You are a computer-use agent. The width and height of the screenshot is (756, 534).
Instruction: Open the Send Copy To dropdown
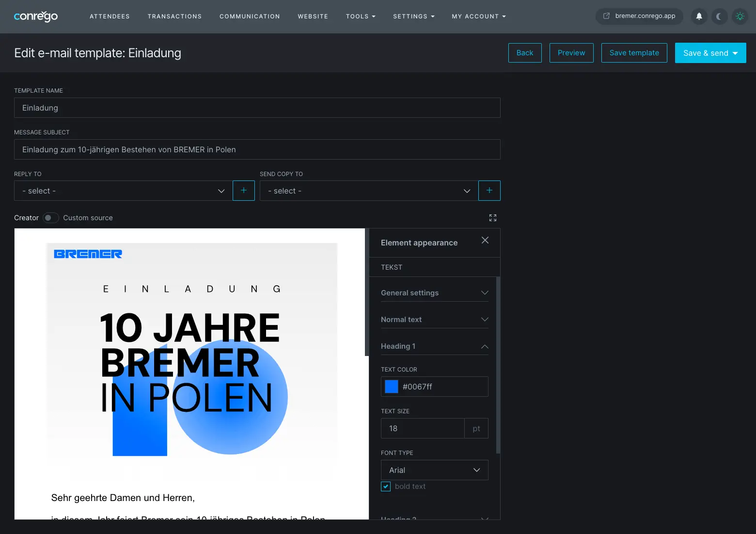[369, 191]
